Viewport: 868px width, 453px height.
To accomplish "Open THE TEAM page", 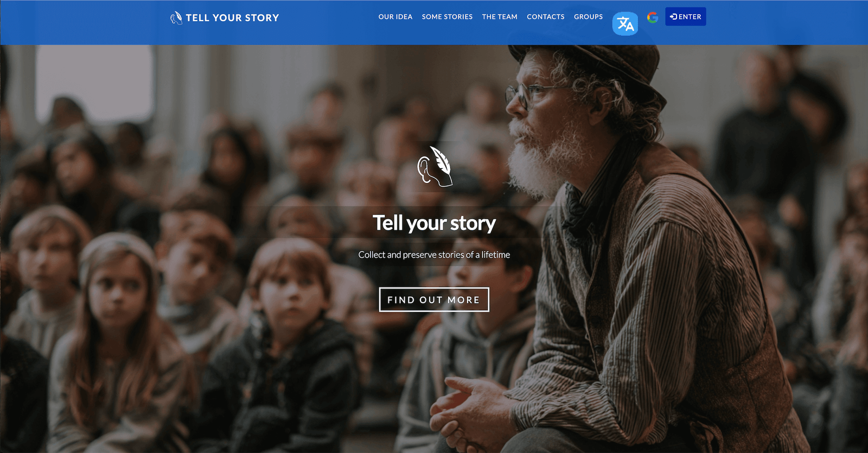I will (x=500, y=17).
